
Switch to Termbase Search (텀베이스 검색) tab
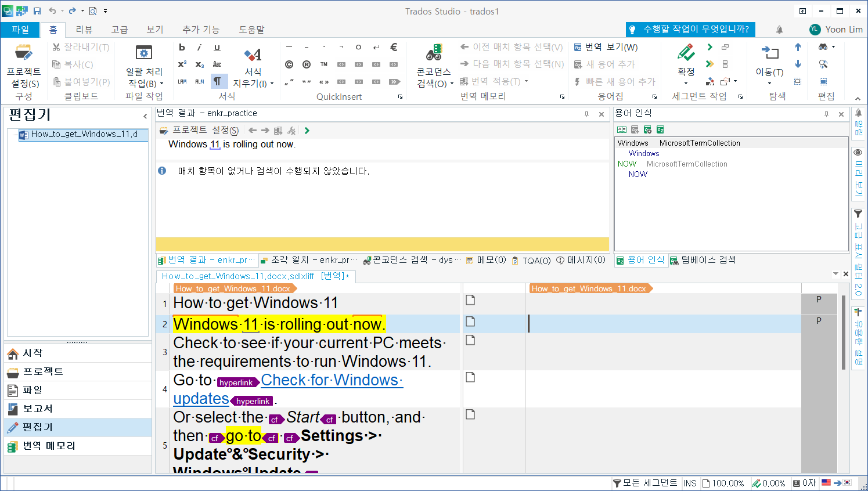(x=703, y=260)
